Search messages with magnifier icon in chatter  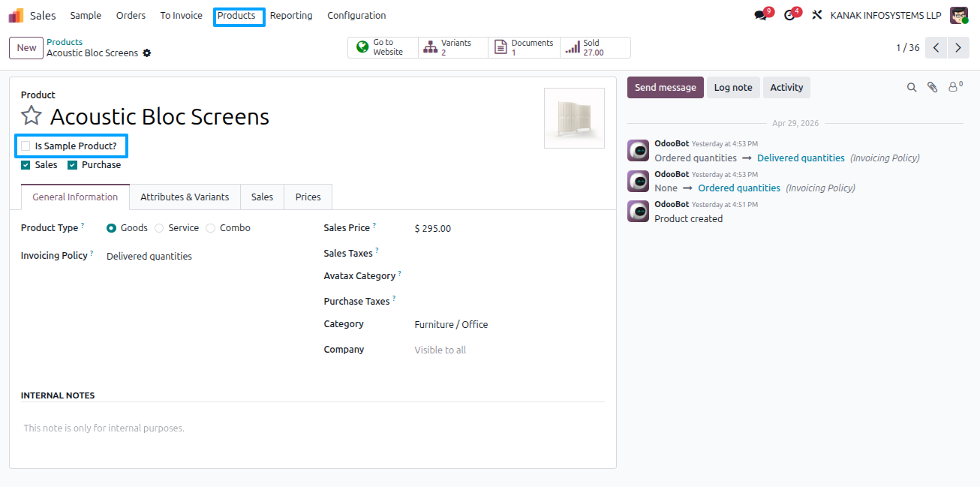(x=912, y=88)
